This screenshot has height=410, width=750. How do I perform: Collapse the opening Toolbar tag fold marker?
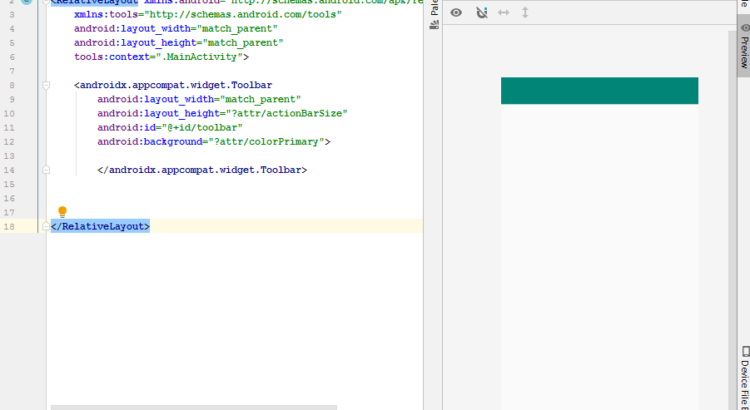[x=47, y=86]
